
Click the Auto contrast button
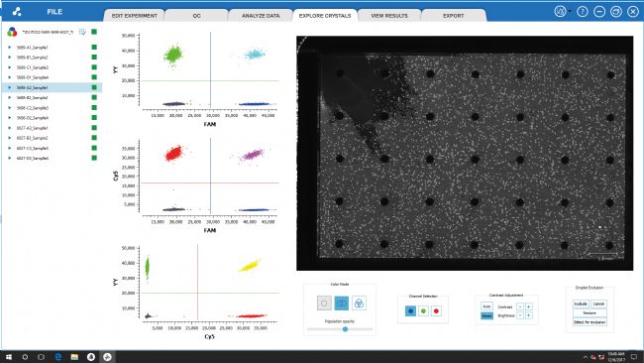click(486, 306)
